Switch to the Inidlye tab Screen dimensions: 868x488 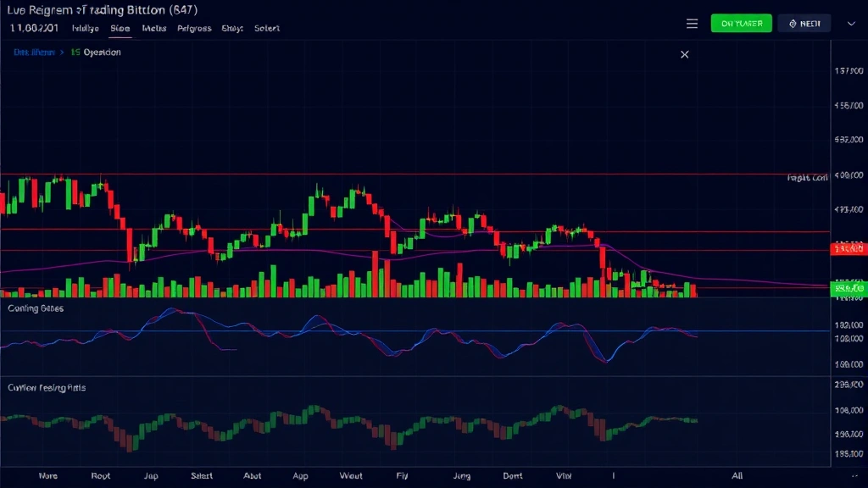[x=85, y=28]
